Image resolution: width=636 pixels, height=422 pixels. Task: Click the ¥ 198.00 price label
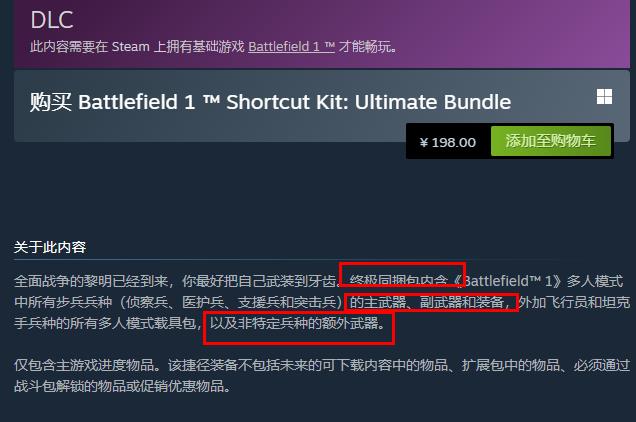448,142
